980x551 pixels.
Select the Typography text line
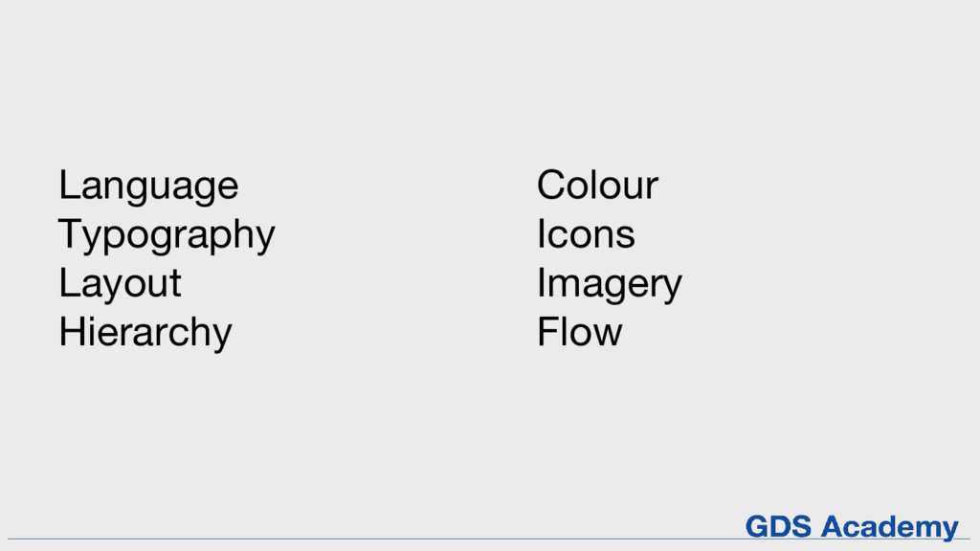point(167,235)
